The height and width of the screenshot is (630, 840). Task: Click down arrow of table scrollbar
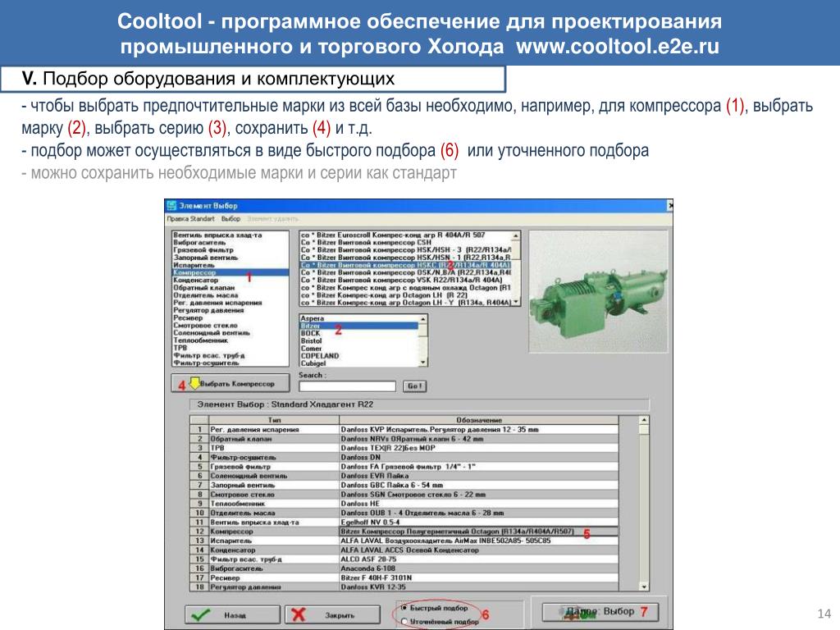point(644,587)
